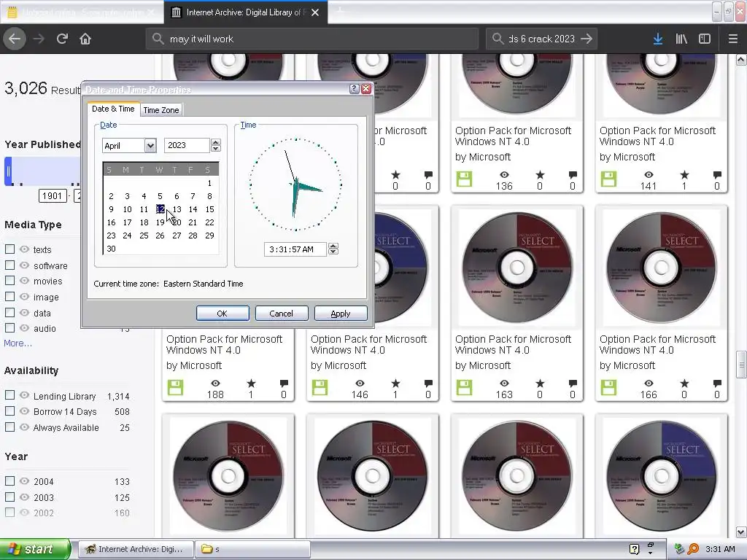747x560 pixels.
Task: Click the favorite star on 141-view card
Action: click(x=684, y=174)
